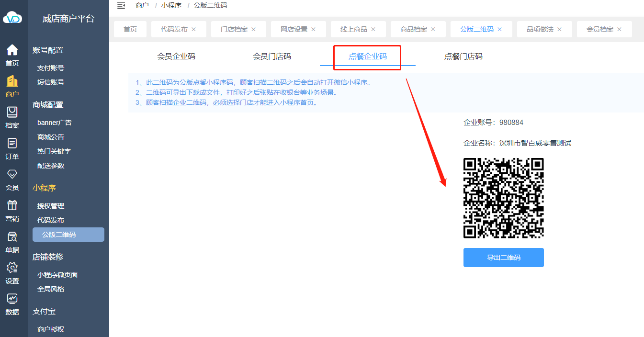Switch to the 点餐门店码 tab
Screen dimensions: 644x337
click(x=463, y=56)
